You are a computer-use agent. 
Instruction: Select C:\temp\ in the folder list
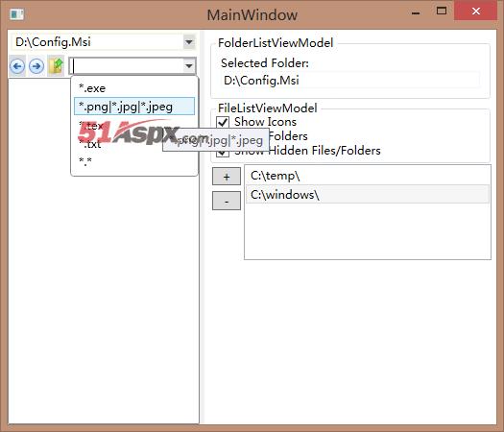coord(368,176)
